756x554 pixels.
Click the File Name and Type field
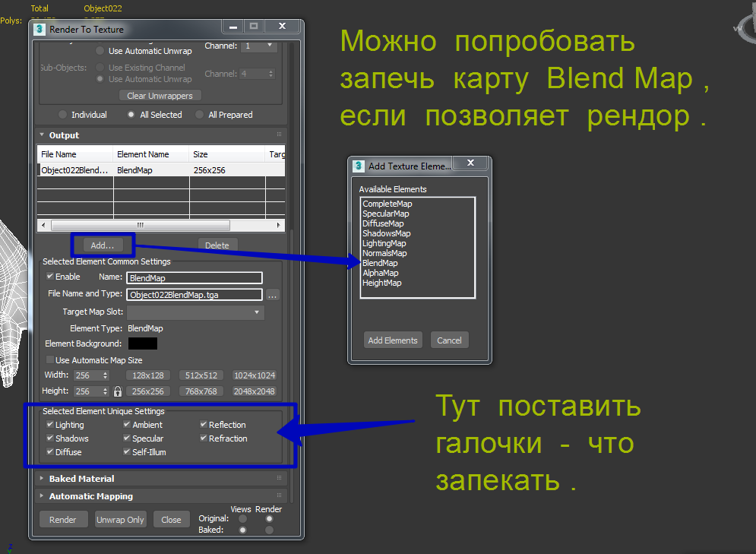pyautogui.click(x=194, y=295)
